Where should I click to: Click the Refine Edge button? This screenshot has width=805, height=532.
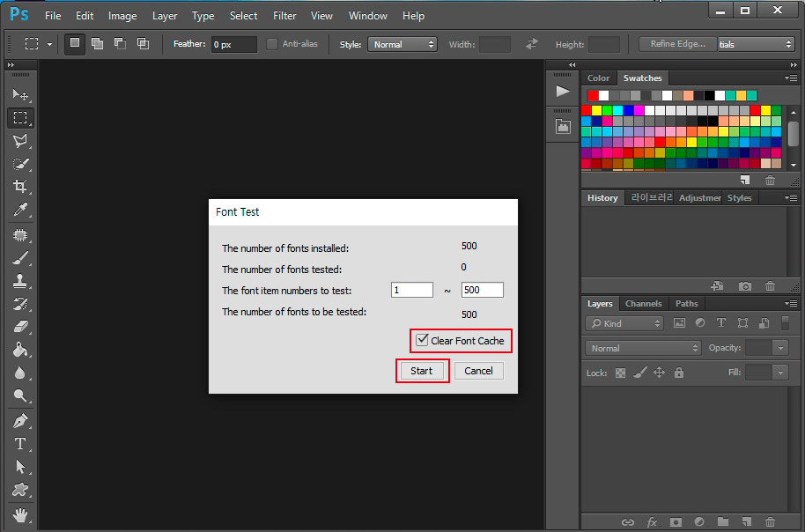[677, 44]
